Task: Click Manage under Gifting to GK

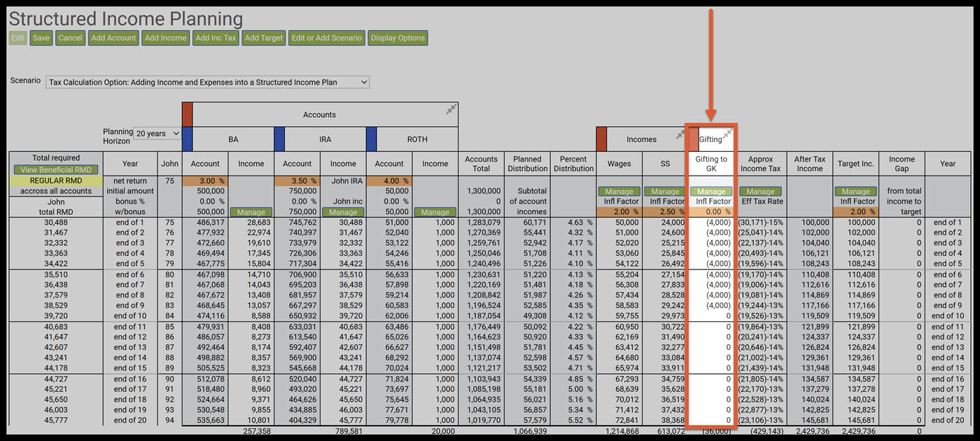Action: pos(711,191)
